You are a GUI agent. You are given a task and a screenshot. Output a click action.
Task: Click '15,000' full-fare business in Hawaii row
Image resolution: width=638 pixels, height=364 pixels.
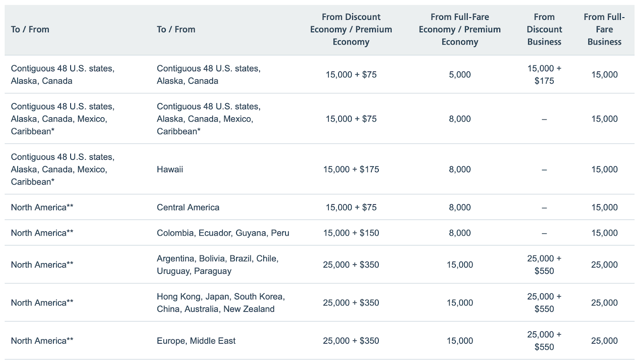point(604,169)
